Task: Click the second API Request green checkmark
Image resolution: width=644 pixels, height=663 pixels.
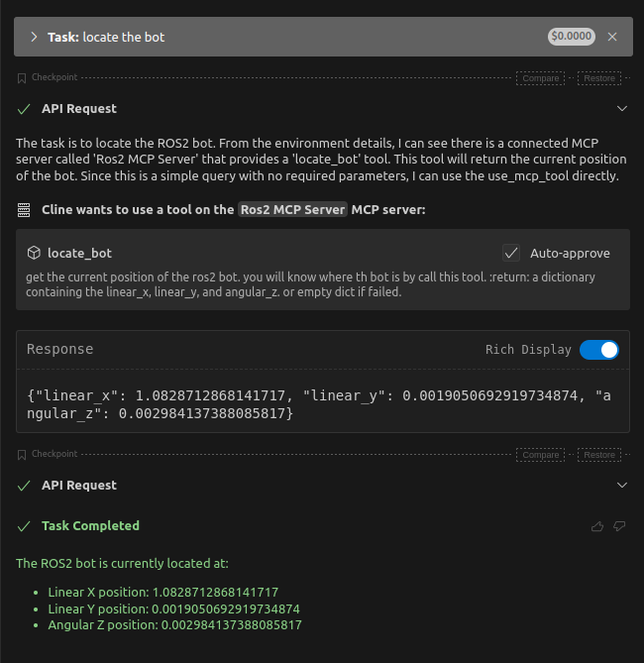Action: click(24, 486)
